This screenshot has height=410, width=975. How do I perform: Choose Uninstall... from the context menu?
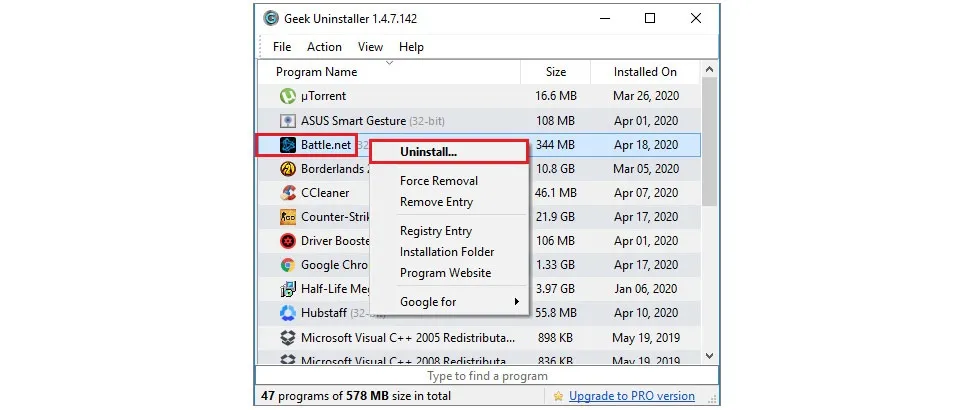[x=449, y=152]
